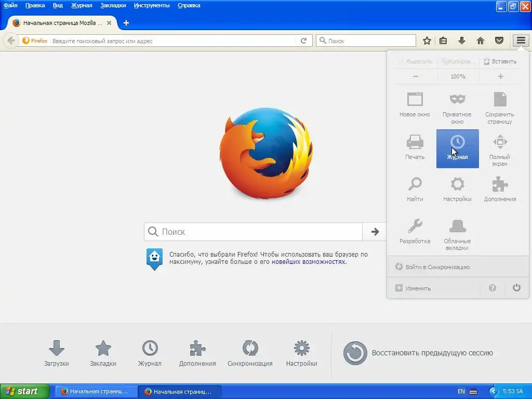This screenshot has width=532, height=399.
Task: Open Дополнения puzzle icon in menu panel
Action: (500, 190)
